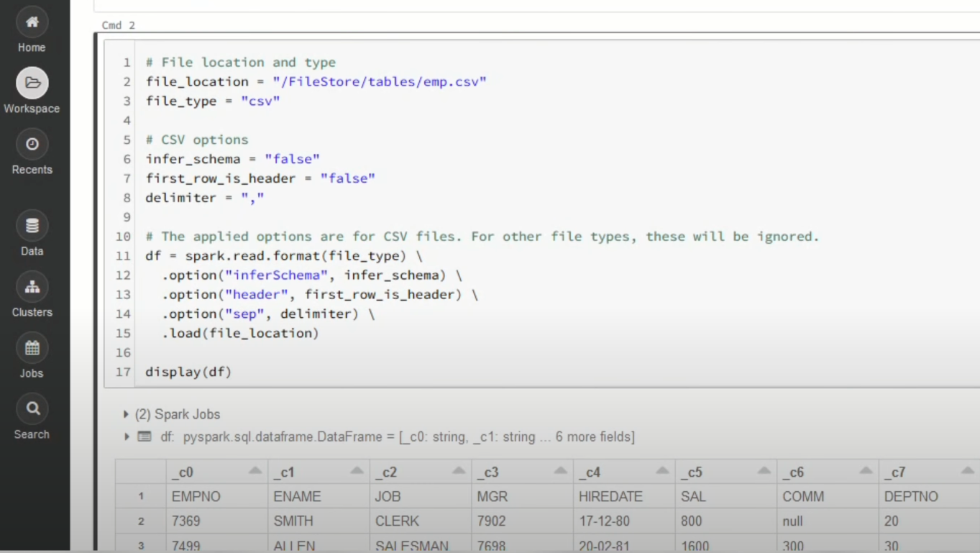Sort table by the _c0 column arrow
The image size is (980, 553).
[x=255, y=471]
